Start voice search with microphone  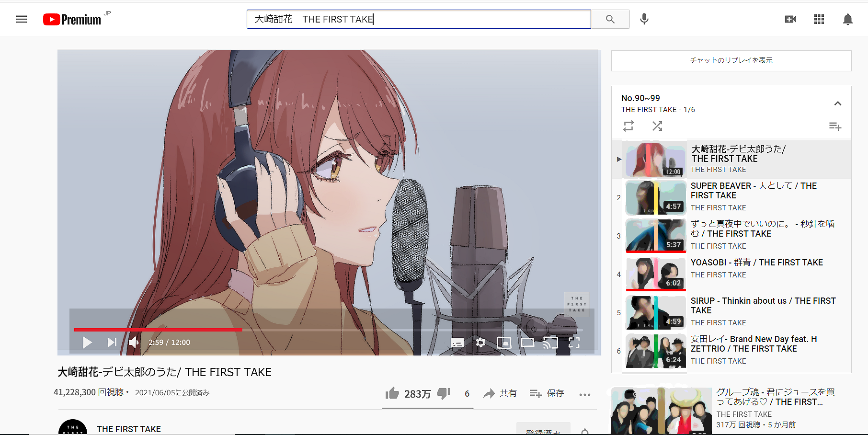(644, 19)
